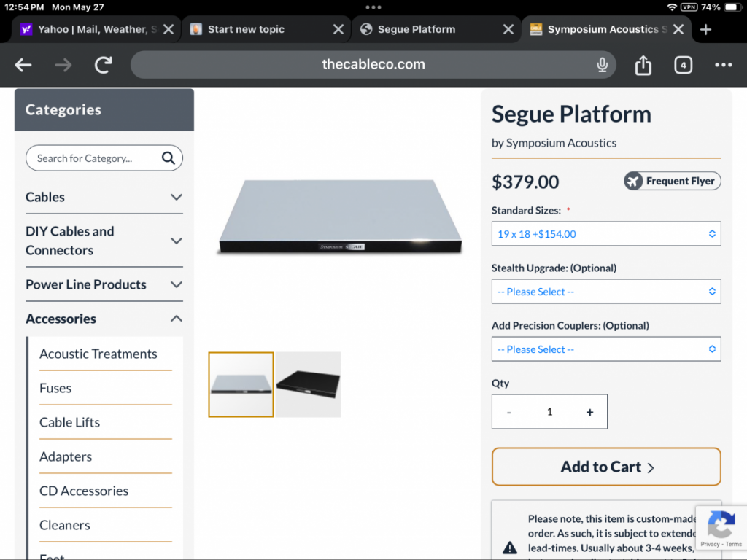The width and height of the screenshot is (747, 560).
Task: Open the Adapters subcategory
Action: coord(66,456)
